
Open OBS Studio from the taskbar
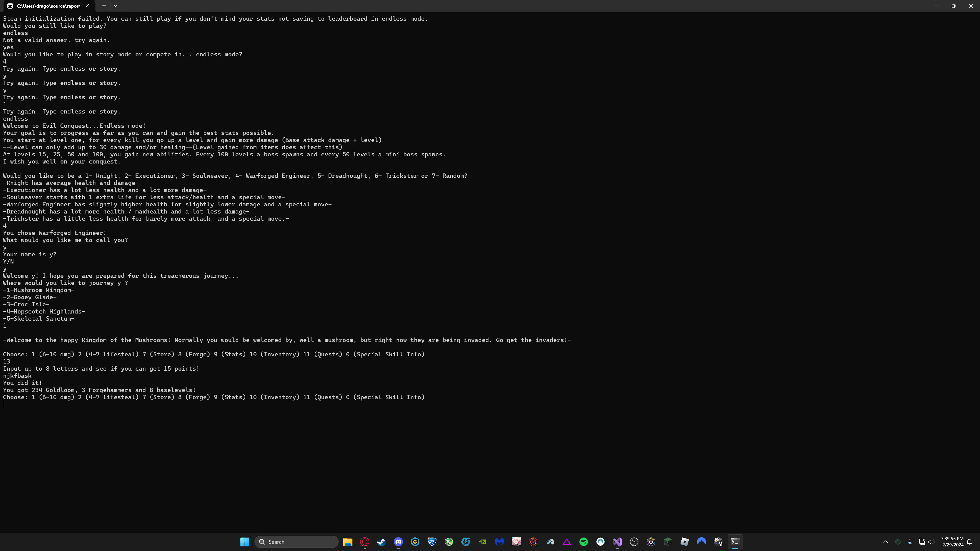click(634, 542)
